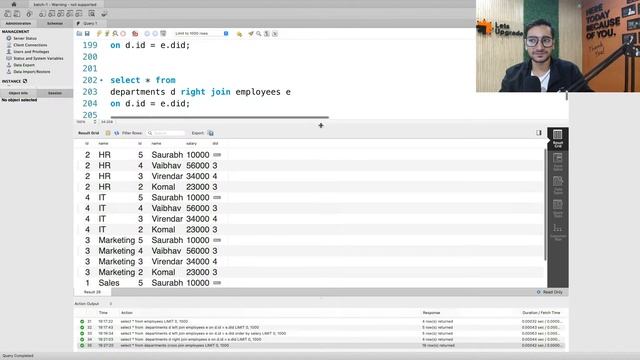
Task: Open the Execution Plan view
Action: click(558, 232)
